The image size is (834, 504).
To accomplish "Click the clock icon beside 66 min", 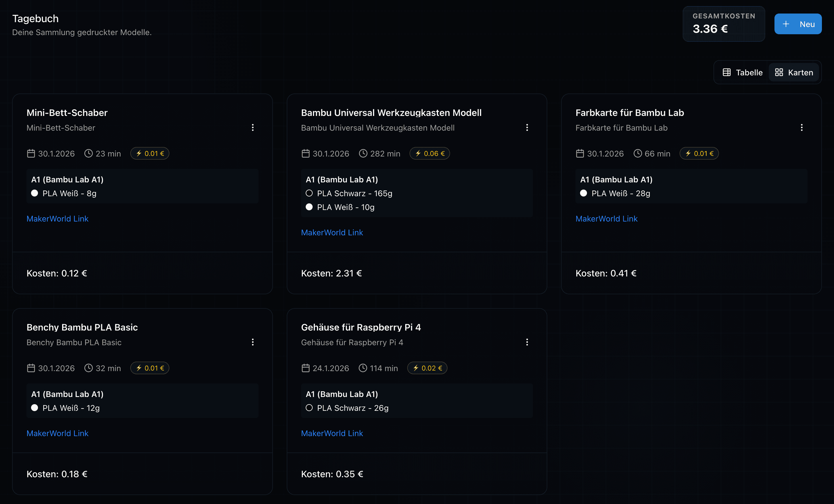I will (x=637, y=153).
